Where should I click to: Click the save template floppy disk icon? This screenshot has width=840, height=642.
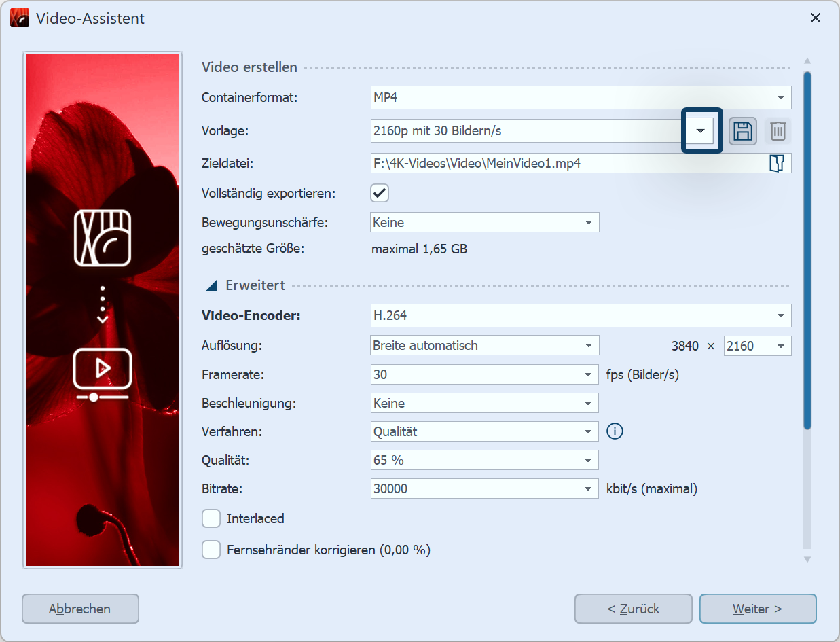click(743, 131)
